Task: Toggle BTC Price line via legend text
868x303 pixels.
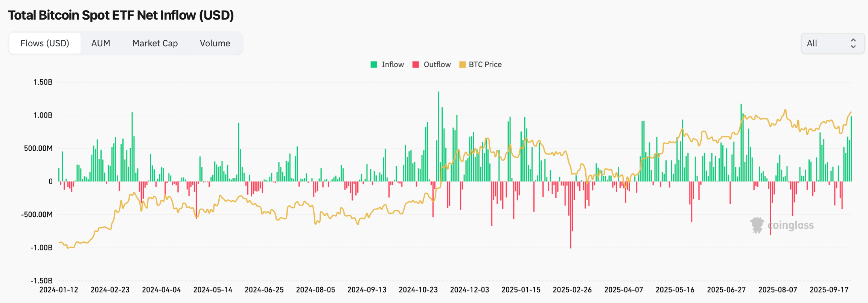Action: tap(485, 64)
